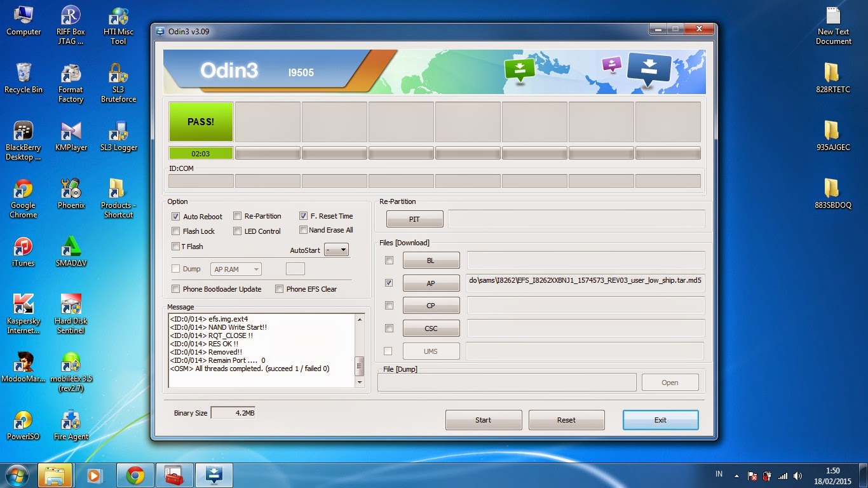
Task: Uncheck F. Reset Time
Action: tap(304, 215)
